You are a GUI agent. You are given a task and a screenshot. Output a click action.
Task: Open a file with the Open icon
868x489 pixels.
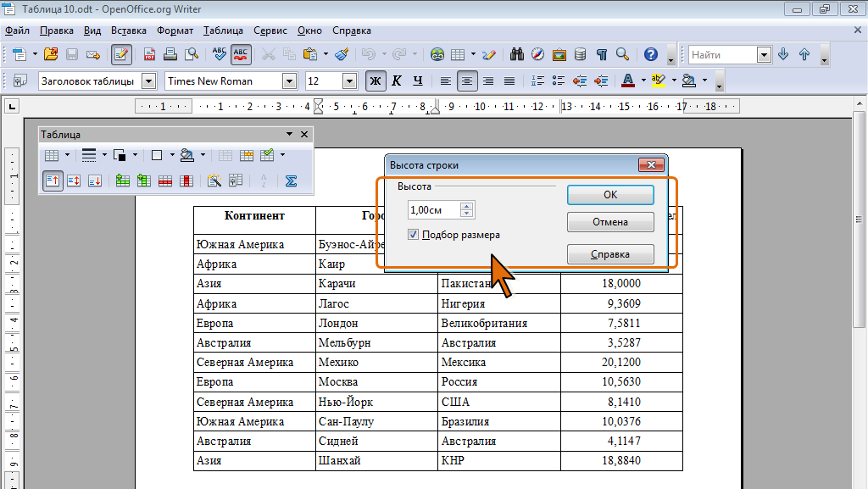(x=51, y=54)
